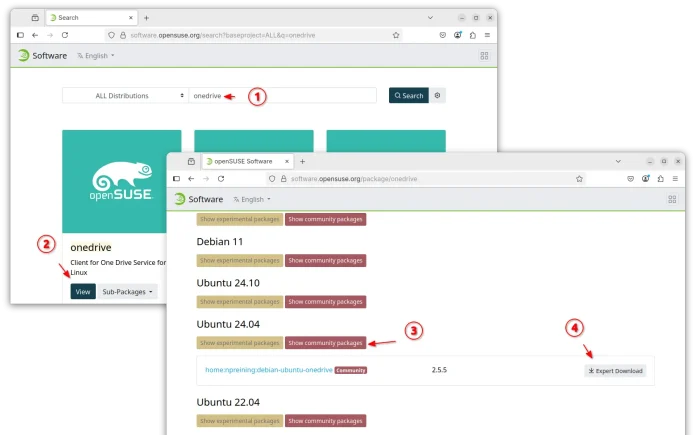Bookmark the package page with star icon
700x435 pixels.
click(x=579, y=179)
